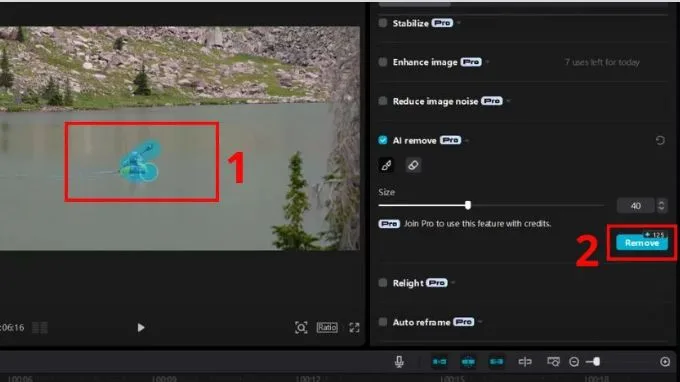Click the 00:15 mark on timeline ruler

click(x=452, y=379)
